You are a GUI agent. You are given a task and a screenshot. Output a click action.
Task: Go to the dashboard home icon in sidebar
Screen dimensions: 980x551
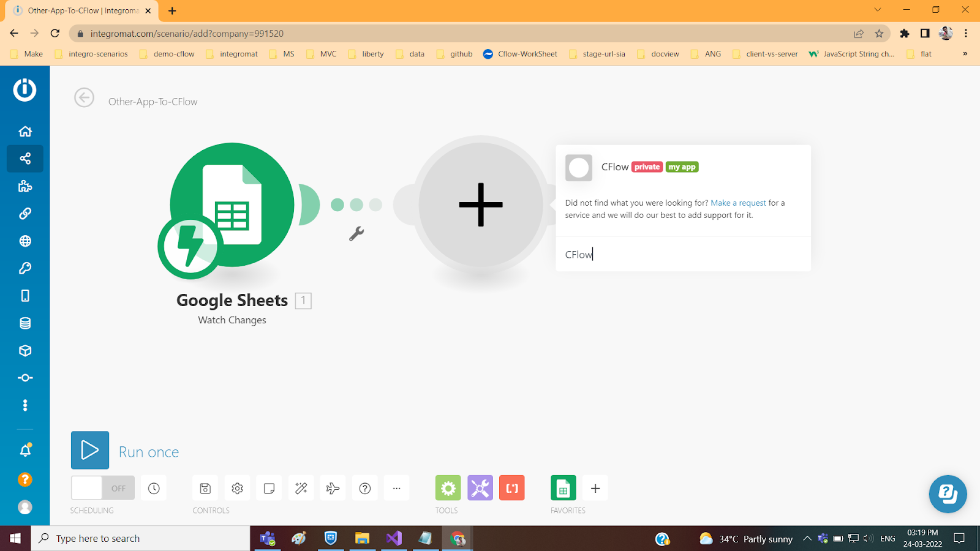pos(25,131)
